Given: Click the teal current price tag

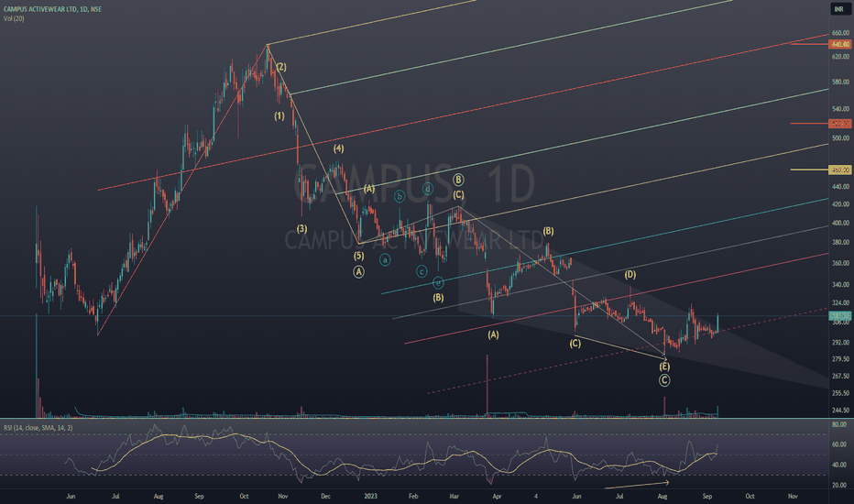Looking at the screenshot, I should point(839,316).
